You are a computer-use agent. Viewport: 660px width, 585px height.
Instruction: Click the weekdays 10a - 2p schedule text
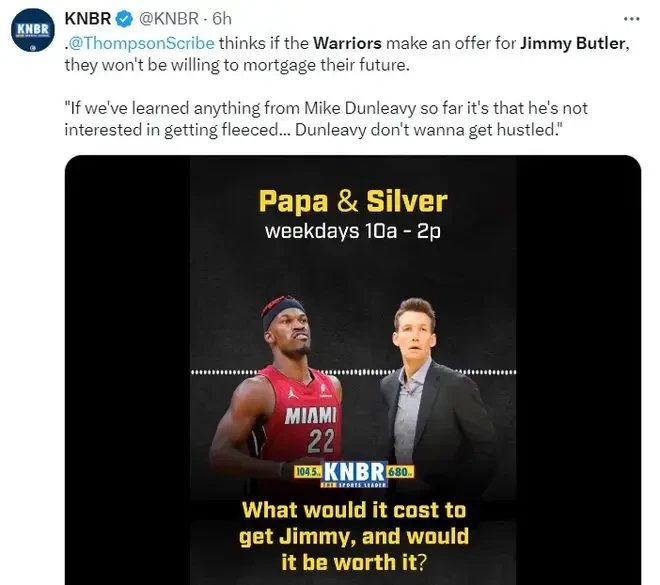coord(353,231)
